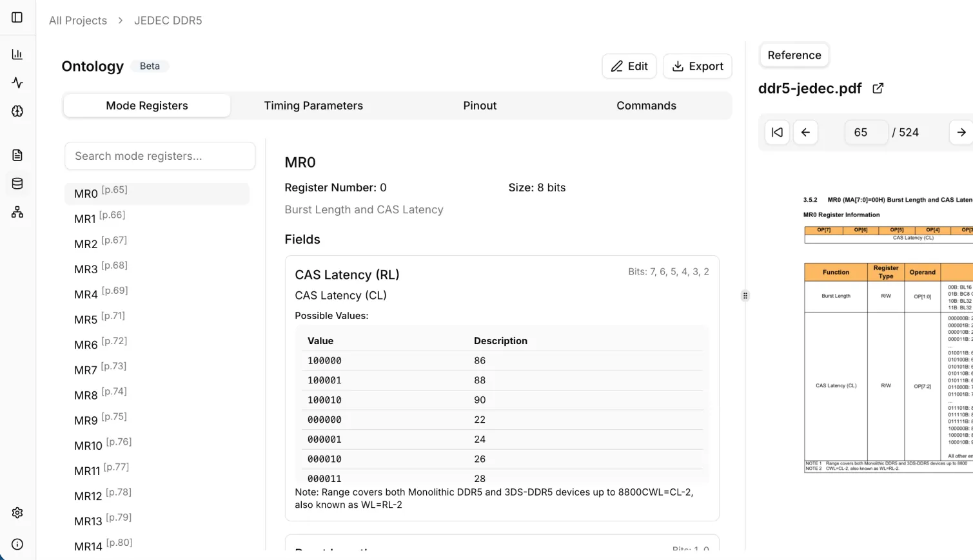
Task: Select MR9 in register list
Action: pyautogui.click(x=157, y=420)
